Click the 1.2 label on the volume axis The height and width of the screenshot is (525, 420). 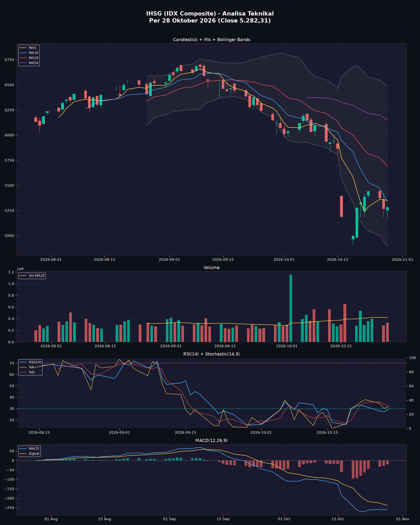click(11, 272)
